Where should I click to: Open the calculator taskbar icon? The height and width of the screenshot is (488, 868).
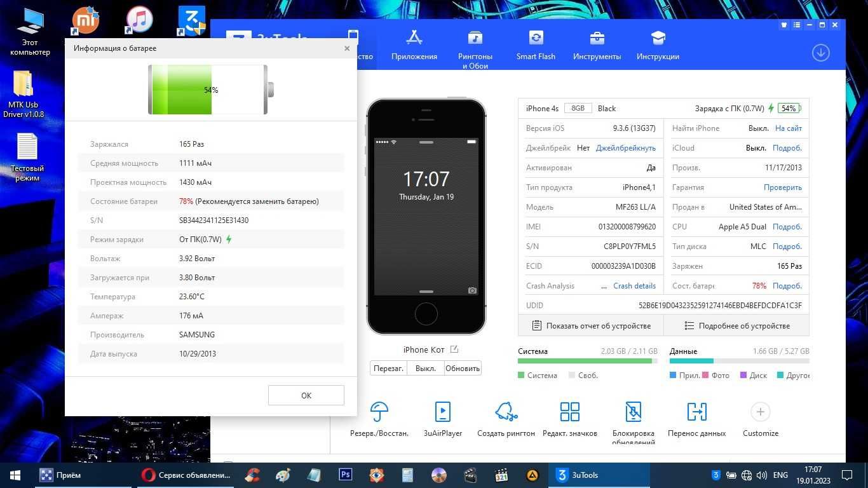pos(407,475)
